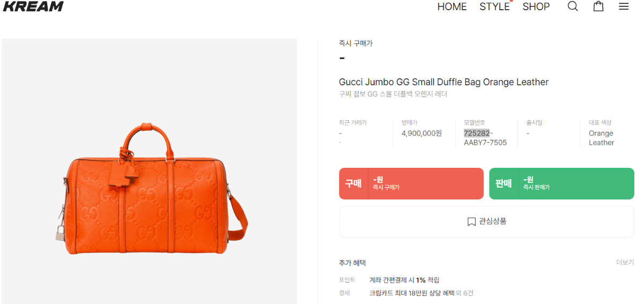Open the SHOP menu
The width and height of the screenshot is (644, 304).
[536, 6]
